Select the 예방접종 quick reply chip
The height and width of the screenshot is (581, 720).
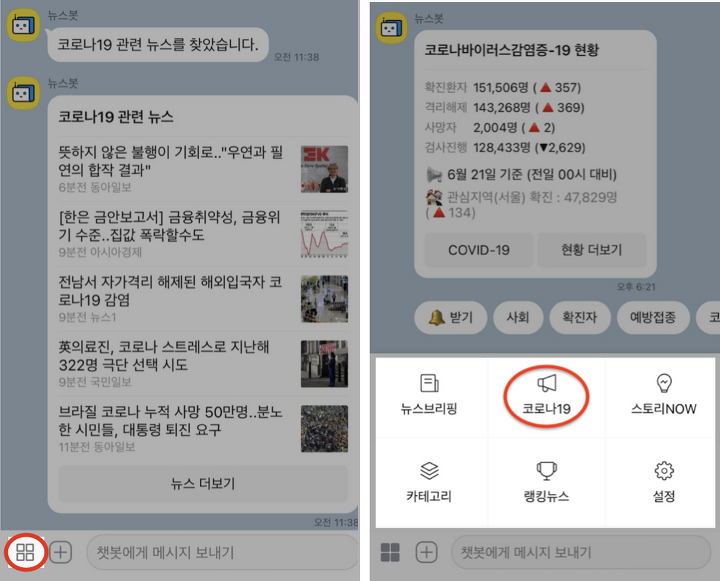[x=653, y=317]
